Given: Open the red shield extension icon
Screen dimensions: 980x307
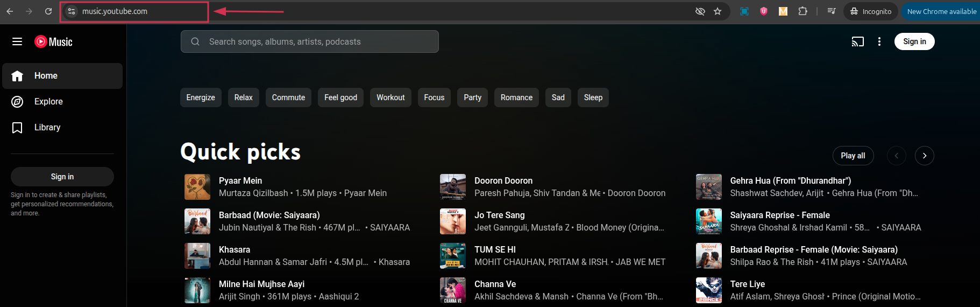Looking at the screenshot, I should click(x=764, y=11).
